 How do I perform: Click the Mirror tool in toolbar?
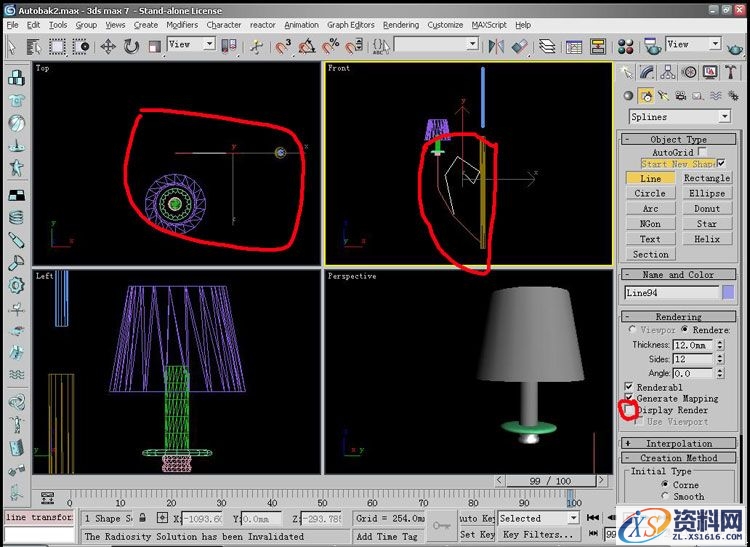coord(498,46)
